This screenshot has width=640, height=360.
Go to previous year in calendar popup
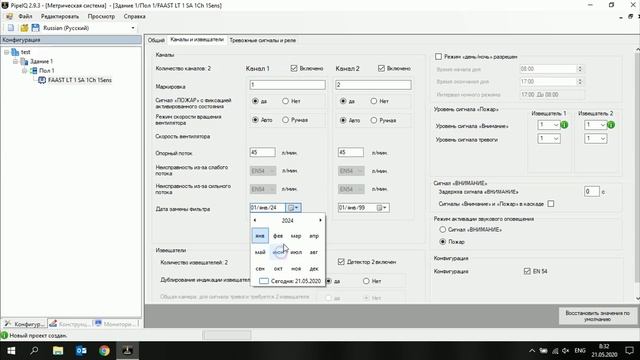coord(255,220)
